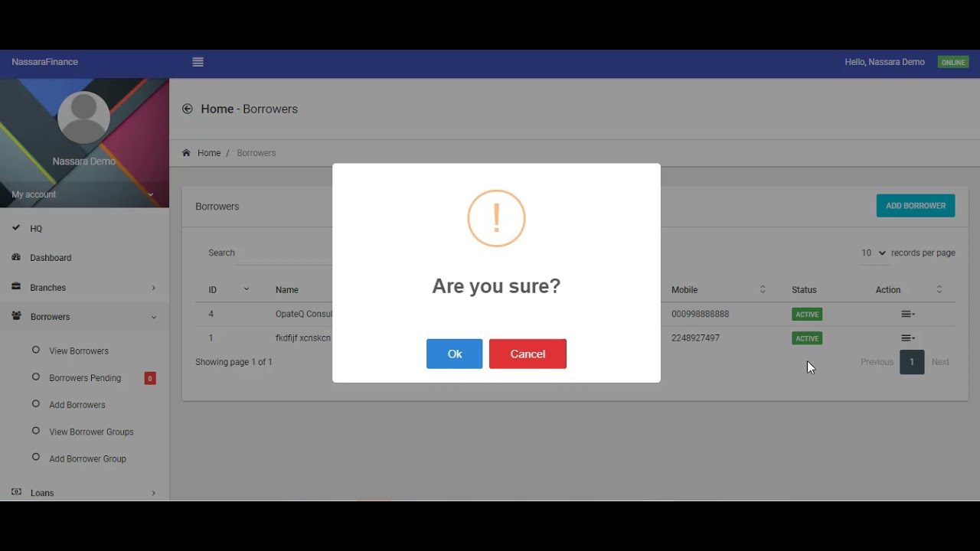Click the Borrowers people icon
Image resolution: width=980 pixels, height=551 pixels.
click(x=16, y=316)
